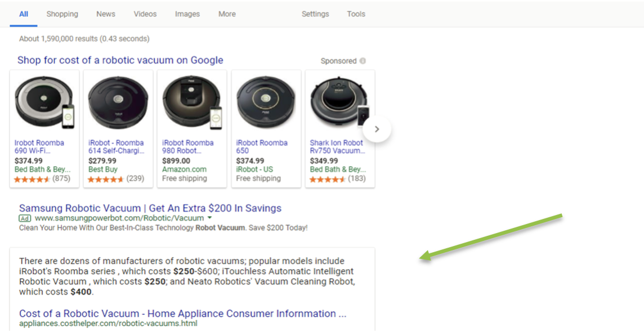Viewport: 644px width, 331px height.
Task: Click the Sponsored info icon
Action: 364,61
